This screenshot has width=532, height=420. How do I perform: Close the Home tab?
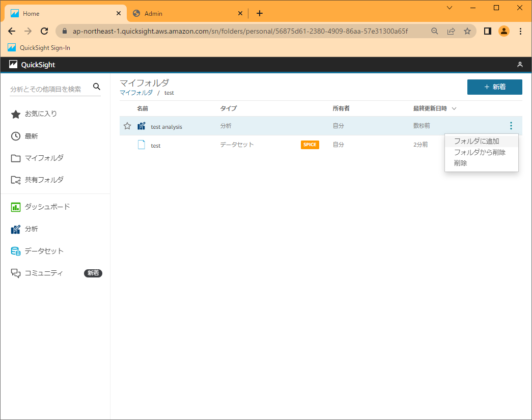(119, 13)
